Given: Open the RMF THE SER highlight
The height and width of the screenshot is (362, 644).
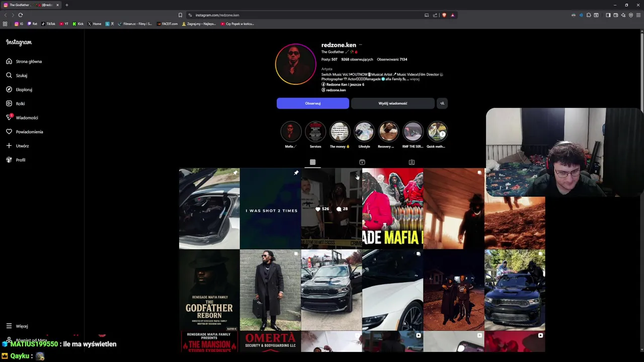Looking at the screenshot, I should pyautogui.click(x=413, y=132).
